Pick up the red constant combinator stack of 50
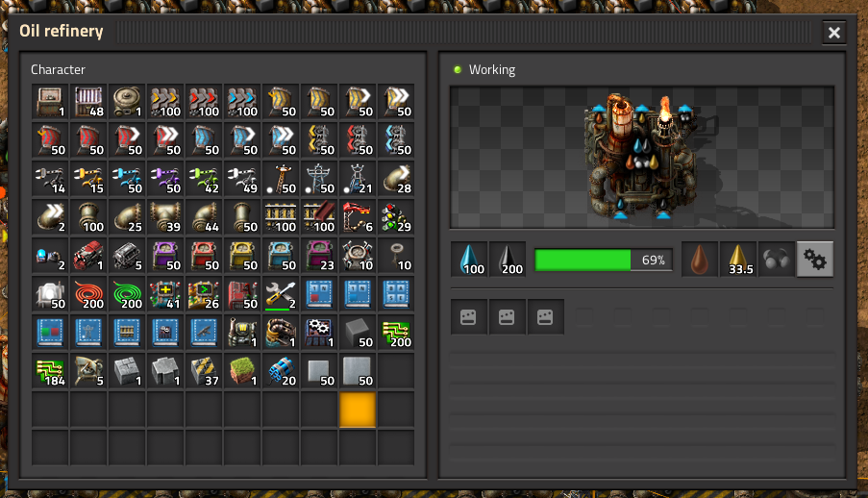The height and width of the screenshot is (498, 868). pyautogui.click(x=242, y=295)
